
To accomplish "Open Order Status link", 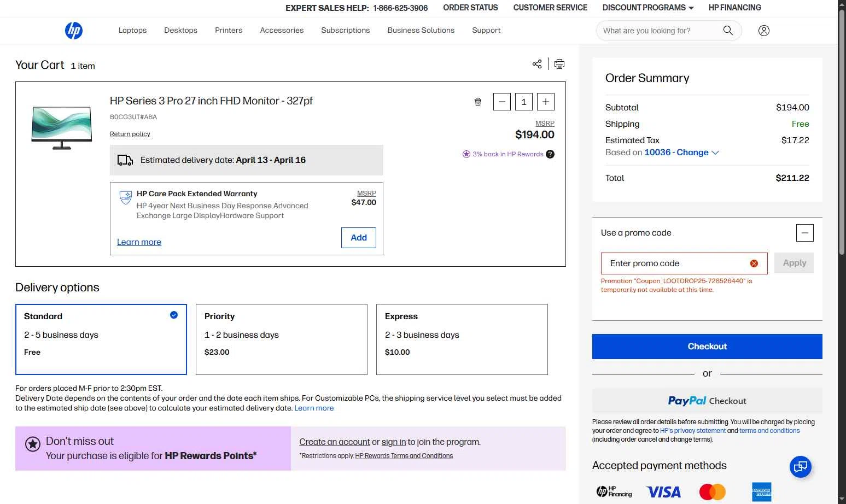I will pyautogui.click(x=470, y=8).
